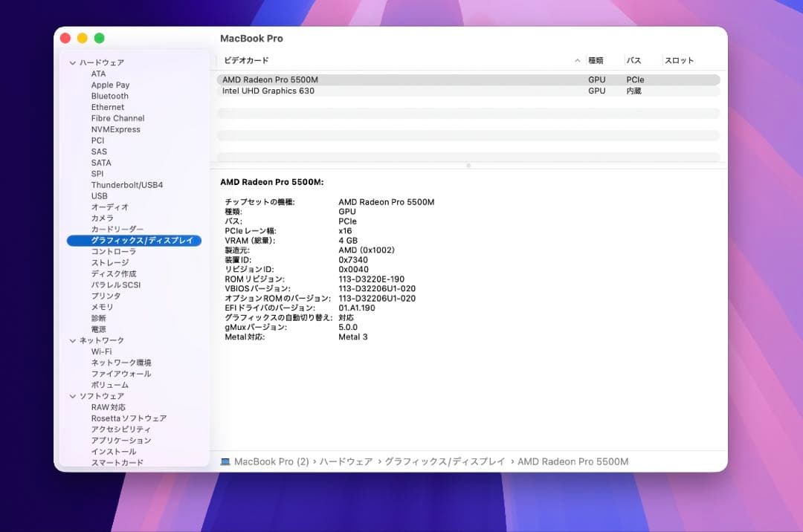Click the VRAM value 4 GB
The height and width of the screenshot is (532, 803).
click(x=348, y=241)
